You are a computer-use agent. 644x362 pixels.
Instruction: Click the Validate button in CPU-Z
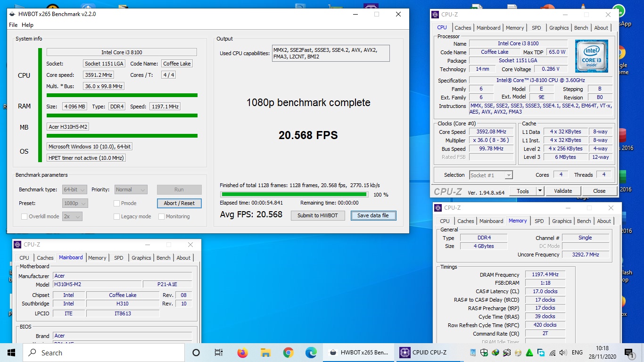563,191
